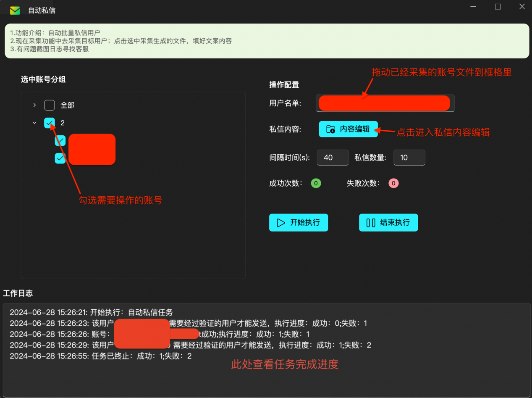Expand the 全部 tree node arrow
This screenshot has height=398, width=532.
[34, 105]
